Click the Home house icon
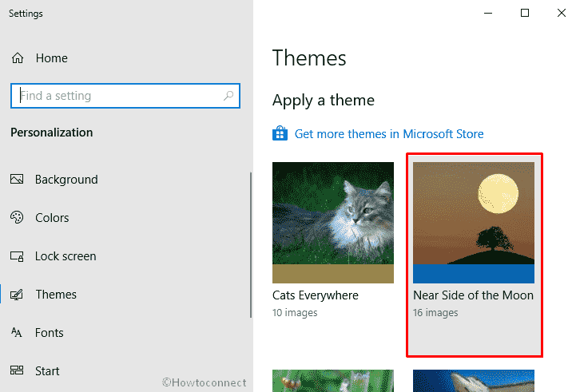Screen dimensions: 576x392 (18, 58)
